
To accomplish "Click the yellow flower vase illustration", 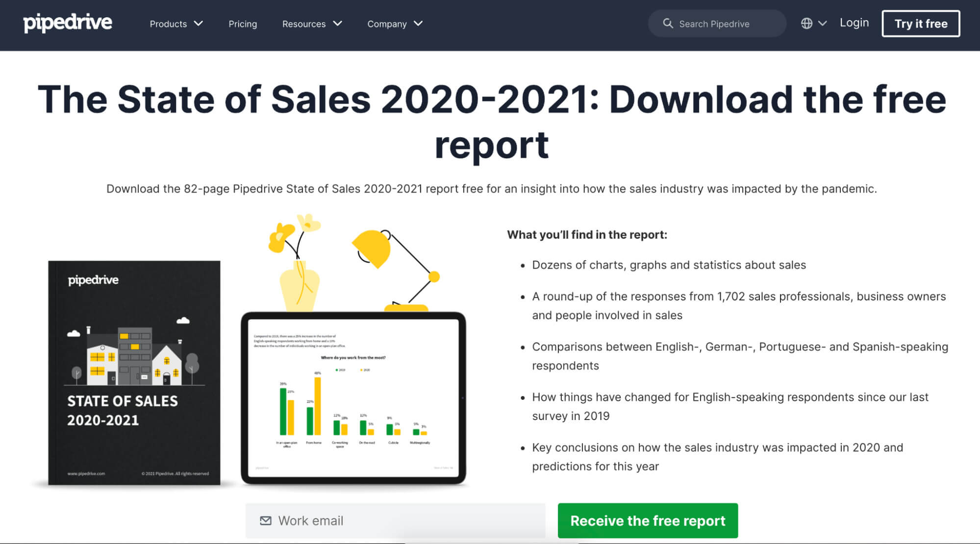I will click(296, 263).
